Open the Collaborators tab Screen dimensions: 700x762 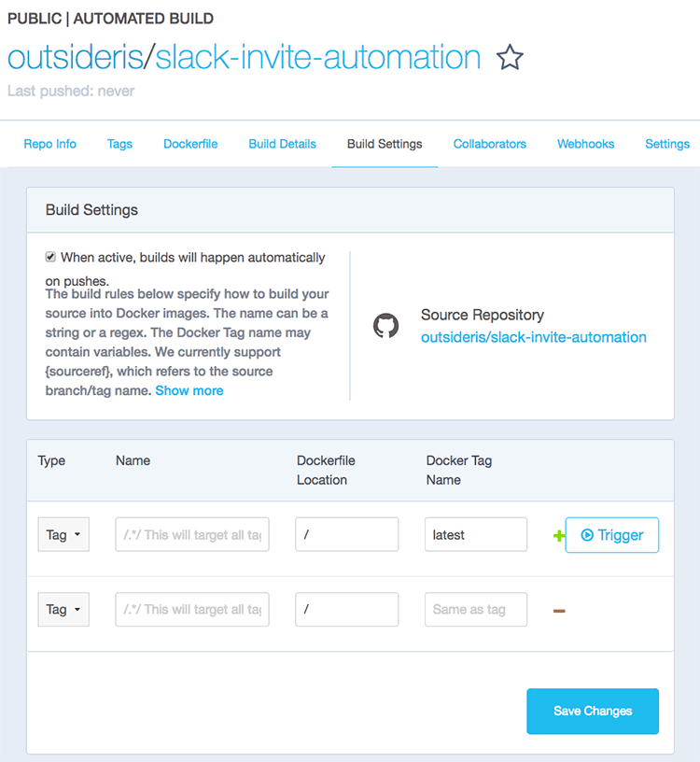(490, 144)
